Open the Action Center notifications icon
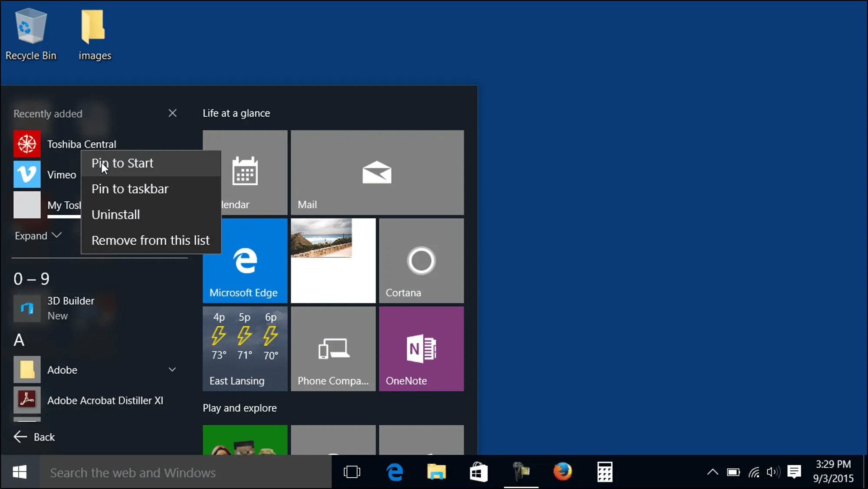 (794, 472)
